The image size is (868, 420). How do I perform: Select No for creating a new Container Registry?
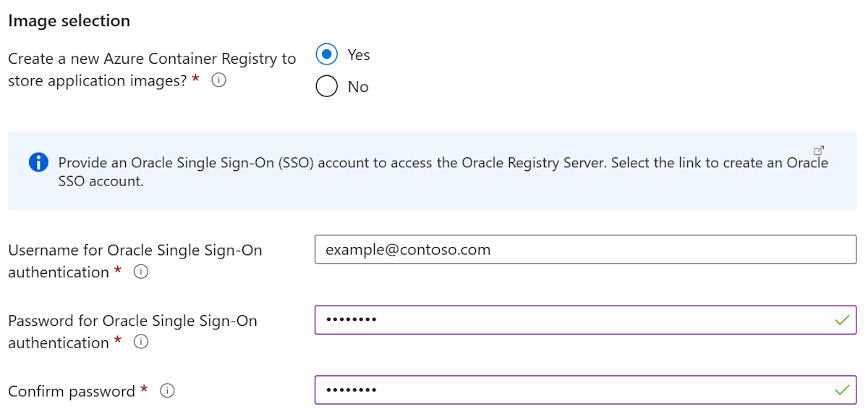click(x=326, y=86)
